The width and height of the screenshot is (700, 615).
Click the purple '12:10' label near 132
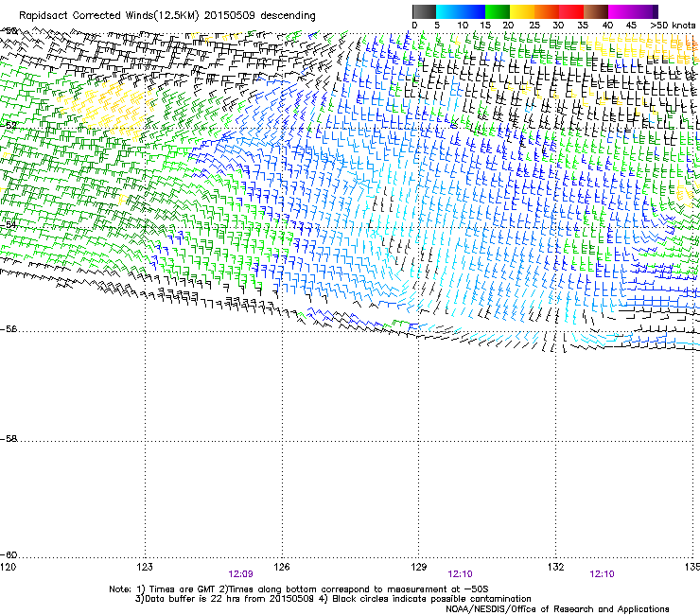click(602, 574)
